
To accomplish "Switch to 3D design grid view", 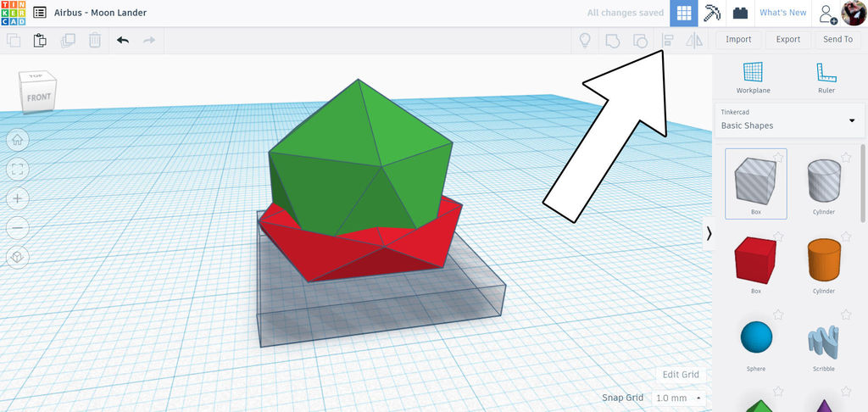I will [684, 14].
